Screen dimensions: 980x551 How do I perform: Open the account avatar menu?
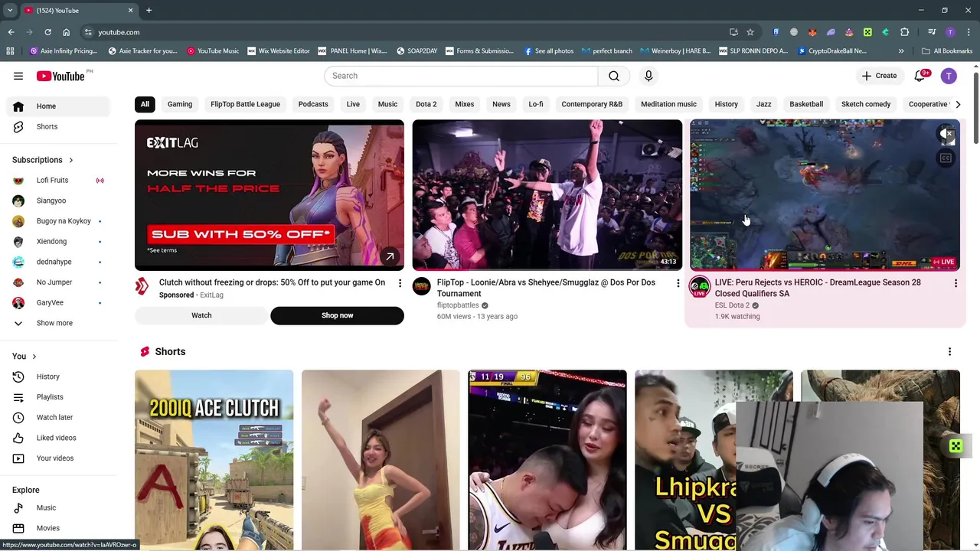949,76
